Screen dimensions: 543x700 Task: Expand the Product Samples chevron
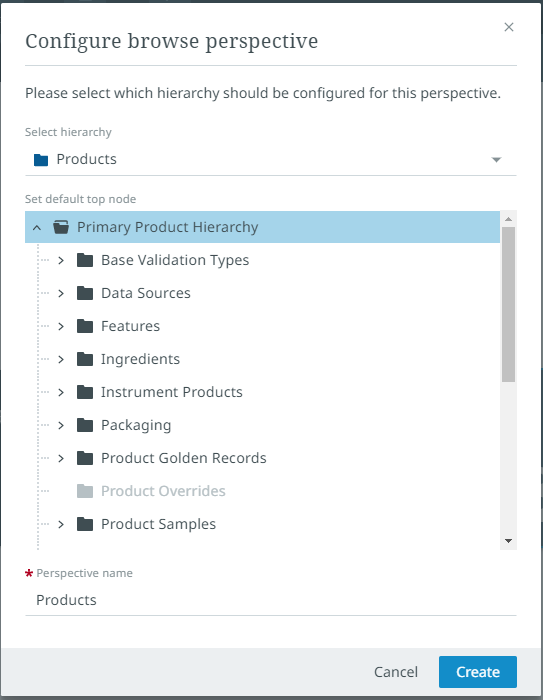coord(61,524)
